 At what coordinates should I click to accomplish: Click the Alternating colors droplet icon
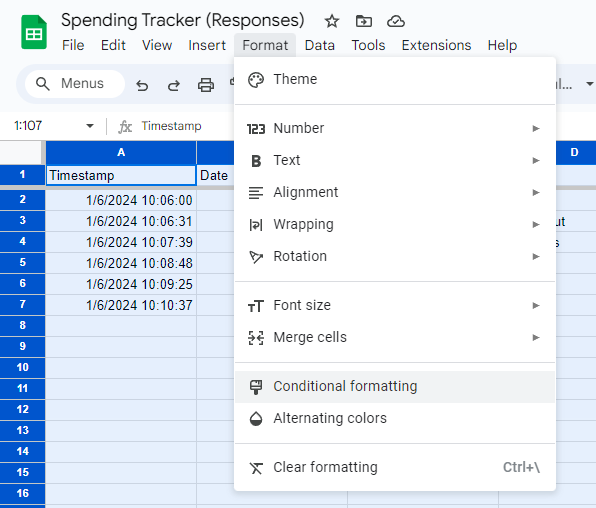[x=256, y=419]
